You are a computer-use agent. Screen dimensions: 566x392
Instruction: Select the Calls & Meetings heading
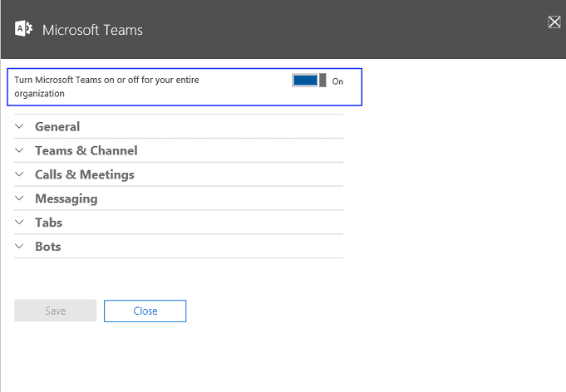[85, 174]
